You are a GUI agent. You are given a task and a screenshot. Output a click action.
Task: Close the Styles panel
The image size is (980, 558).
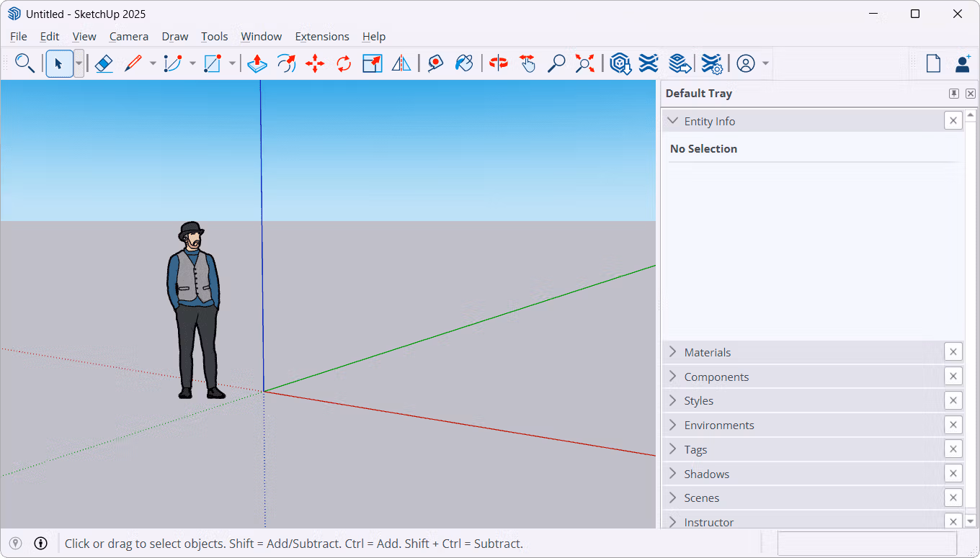(953, 400)
